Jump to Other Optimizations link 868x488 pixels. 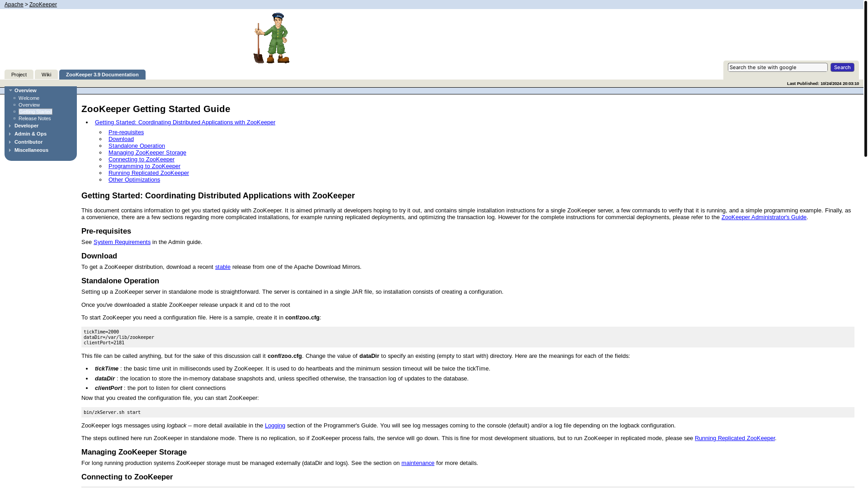134,180
